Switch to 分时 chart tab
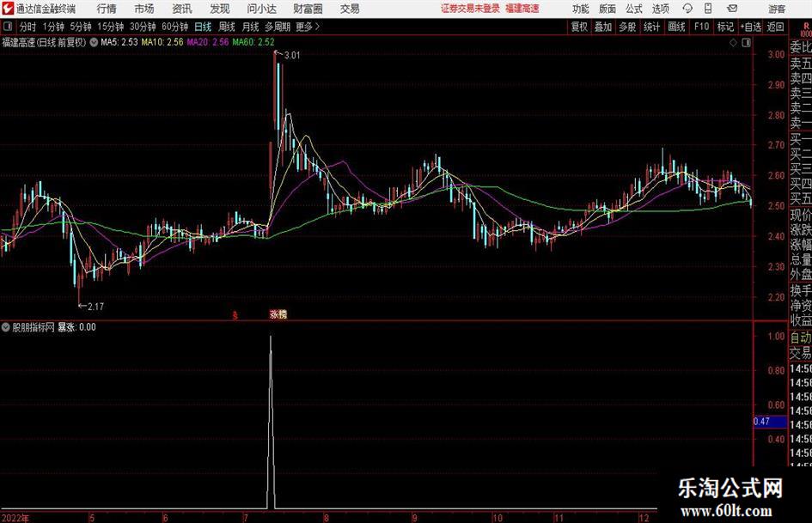This screenshot has width=812, height=523. pyautogui.click(x=27, y=27)
